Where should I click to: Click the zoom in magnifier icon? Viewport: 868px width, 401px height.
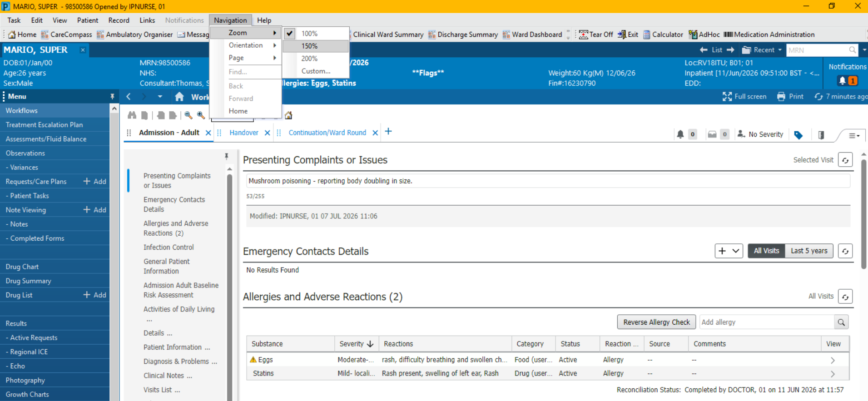coord(201,115)
